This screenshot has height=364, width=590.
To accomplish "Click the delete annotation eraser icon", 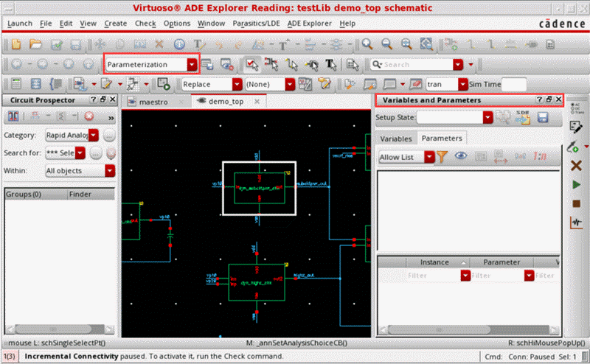I will (415, 84).
